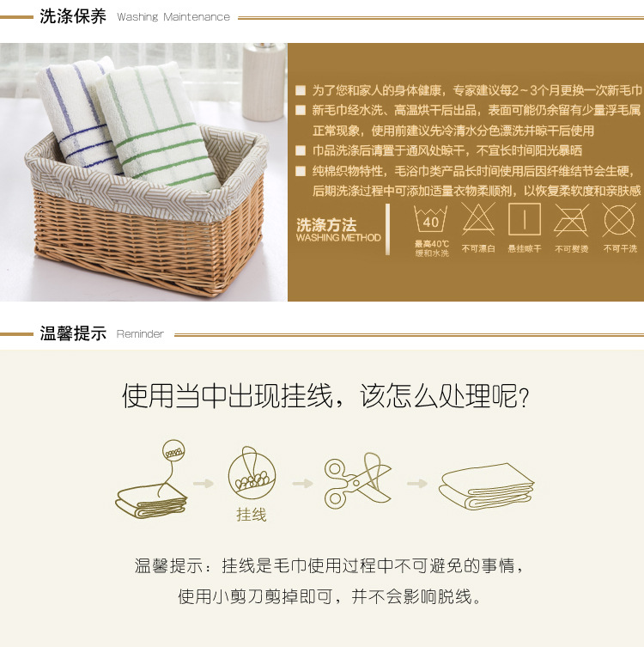Click the 40°C gentle wash icon
Viewport: 644px width, 647px height.
coord(430,219)
